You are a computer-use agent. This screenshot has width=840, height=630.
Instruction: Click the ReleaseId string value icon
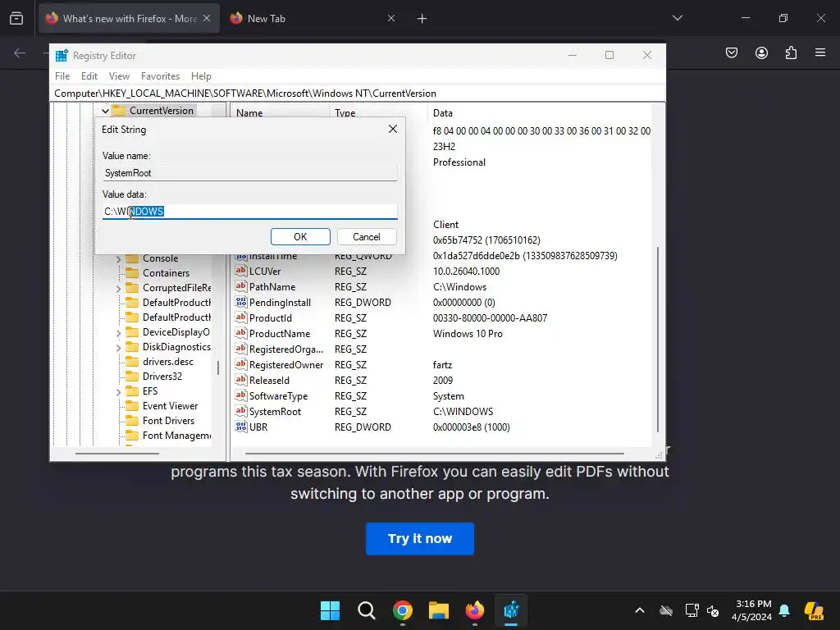coord(241,380)
